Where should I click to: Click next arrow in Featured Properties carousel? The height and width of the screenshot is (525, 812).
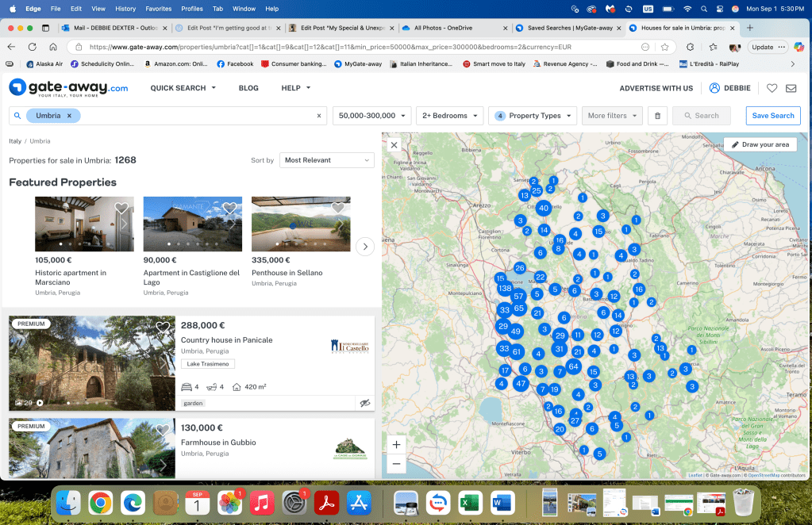(364, 247)
